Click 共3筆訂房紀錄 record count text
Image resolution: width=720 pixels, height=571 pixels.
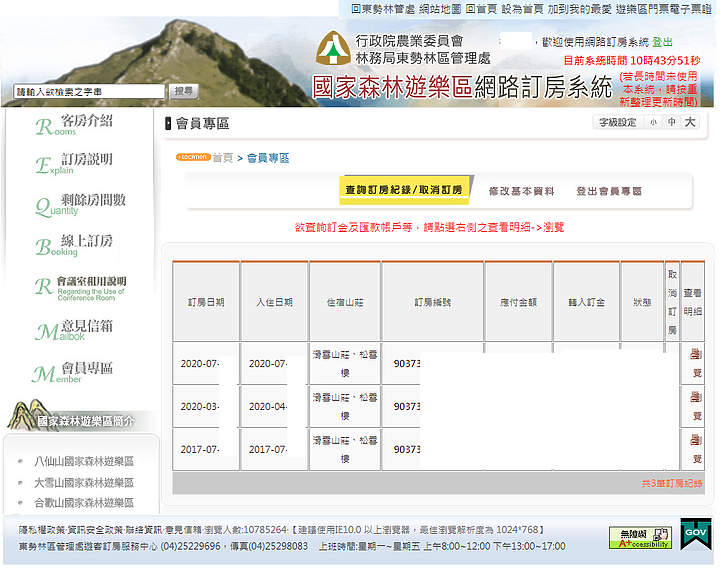pos(672,483)
